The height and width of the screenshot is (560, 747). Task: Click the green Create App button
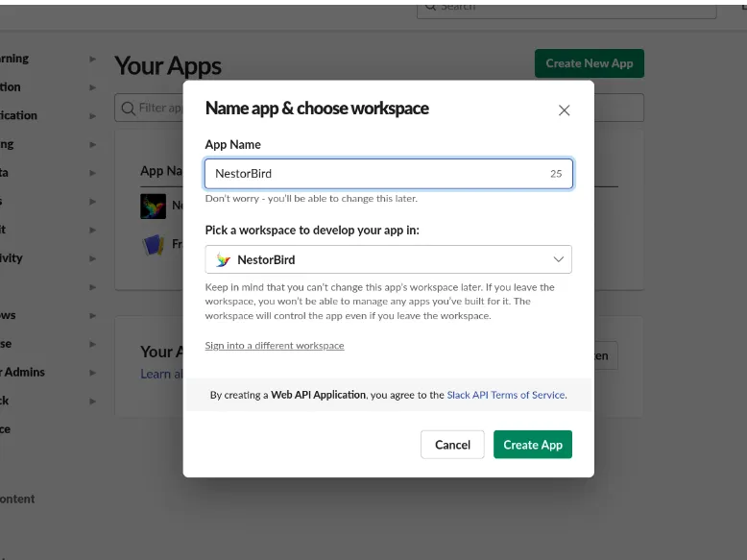533,445
